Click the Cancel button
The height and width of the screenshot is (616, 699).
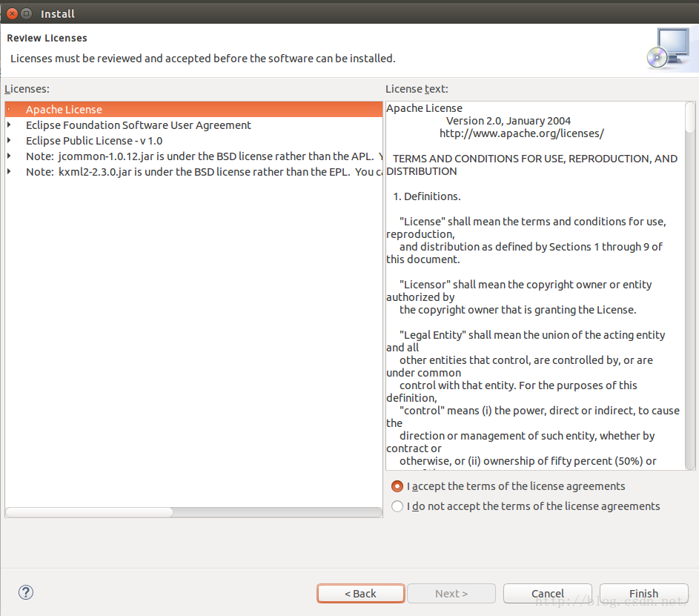[x=548, y=593]
